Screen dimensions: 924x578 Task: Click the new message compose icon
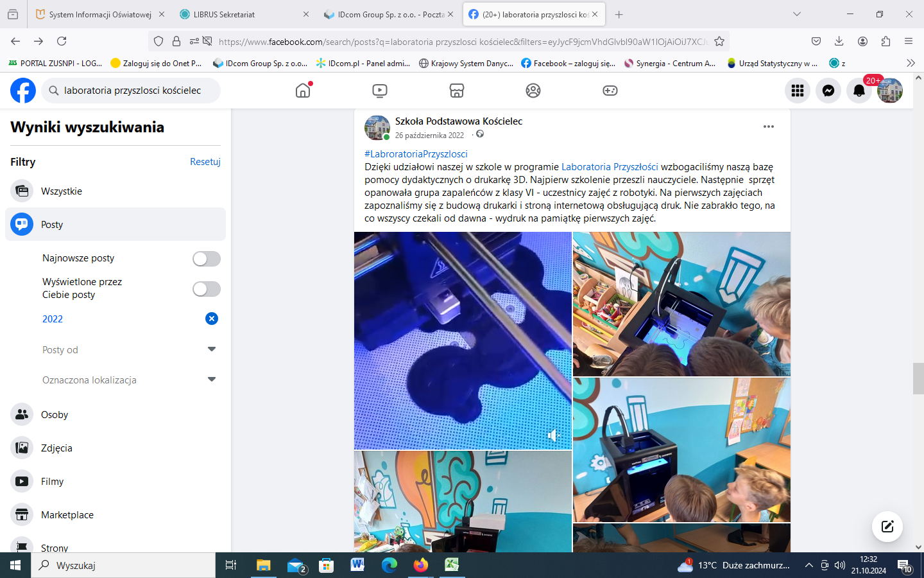tap(887, 527)
